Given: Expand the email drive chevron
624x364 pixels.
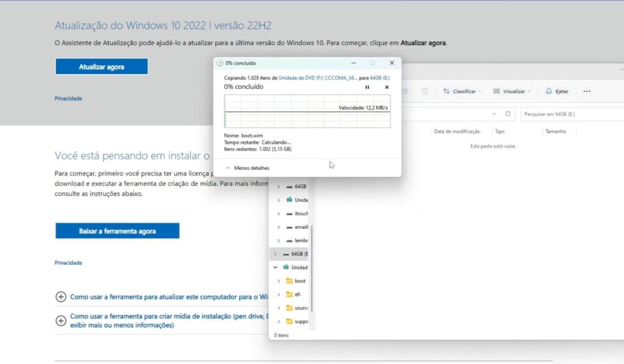Looking at the screenshot, I should [x=278, y=227].
